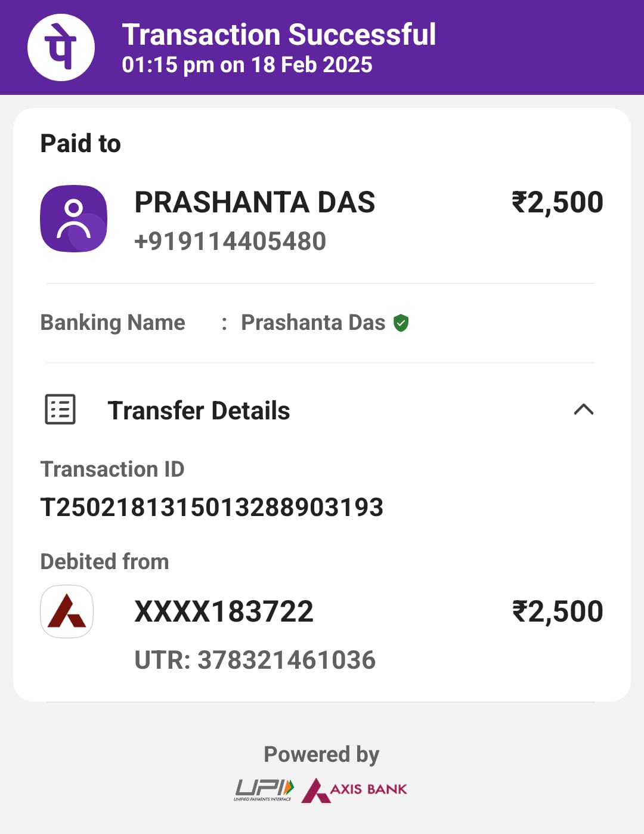Select the recipient name PRASHANTA DAS
Viewport: 644px width, 834px height.
click(255, 202)
